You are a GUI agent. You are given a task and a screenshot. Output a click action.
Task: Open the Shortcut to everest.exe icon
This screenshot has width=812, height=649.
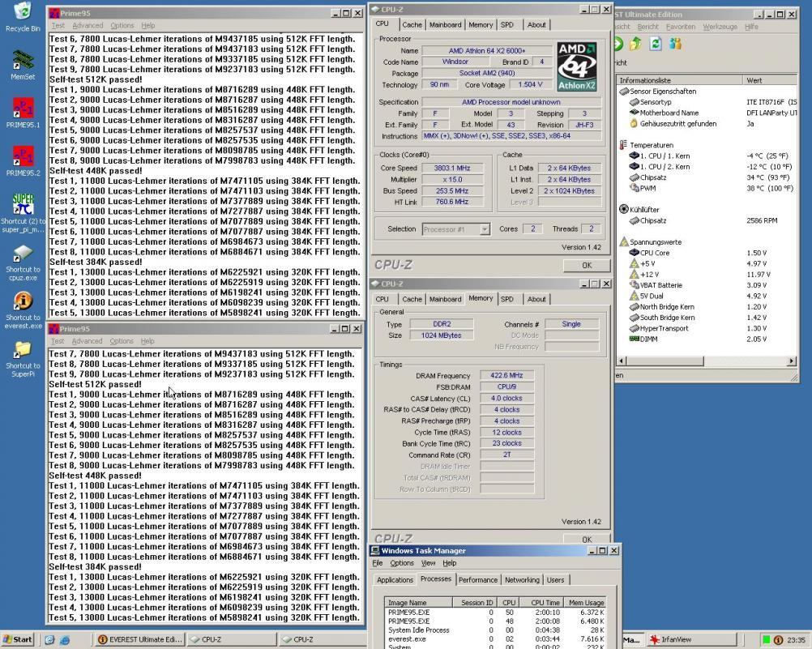23,301
